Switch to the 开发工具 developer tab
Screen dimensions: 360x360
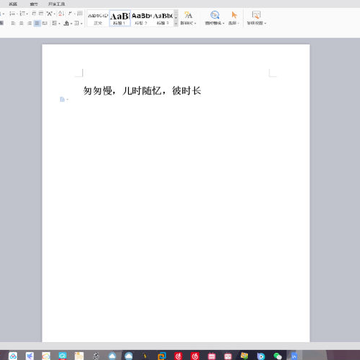(57, 4)
